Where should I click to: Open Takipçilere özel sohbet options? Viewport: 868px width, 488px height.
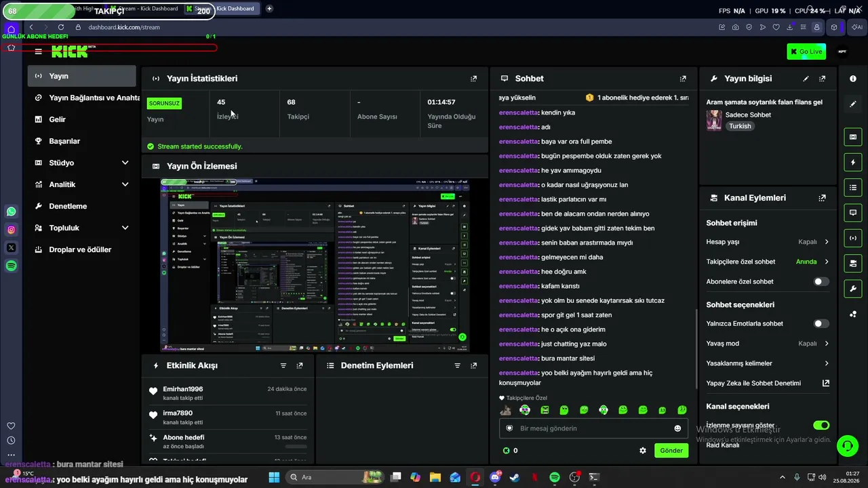pos(768,262)
